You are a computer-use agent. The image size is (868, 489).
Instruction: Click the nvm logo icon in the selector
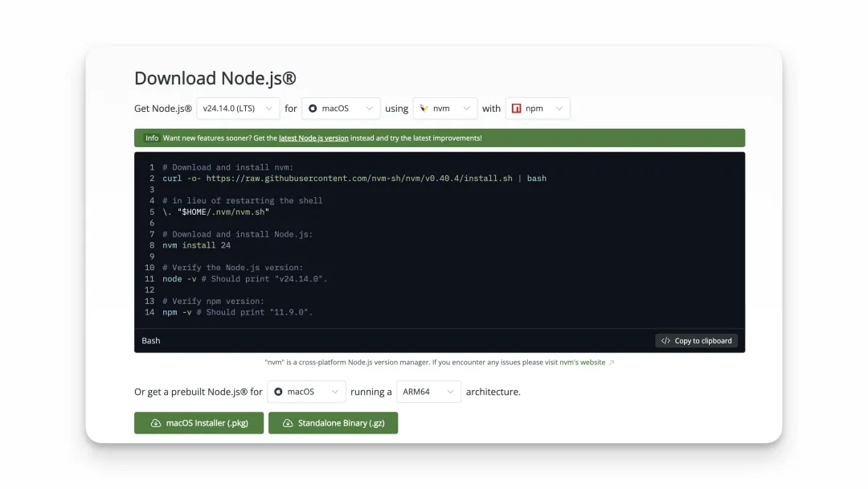coord(424,109)
